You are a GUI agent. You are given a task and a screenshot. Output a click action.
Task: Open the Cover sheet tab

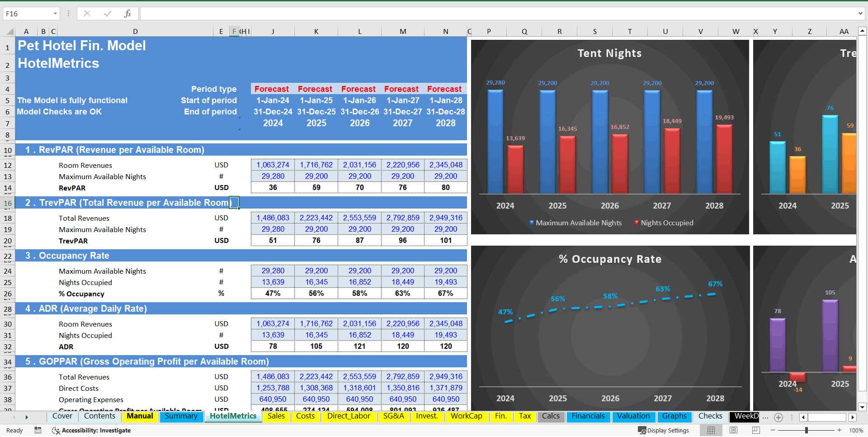click(x=62, y=416)
